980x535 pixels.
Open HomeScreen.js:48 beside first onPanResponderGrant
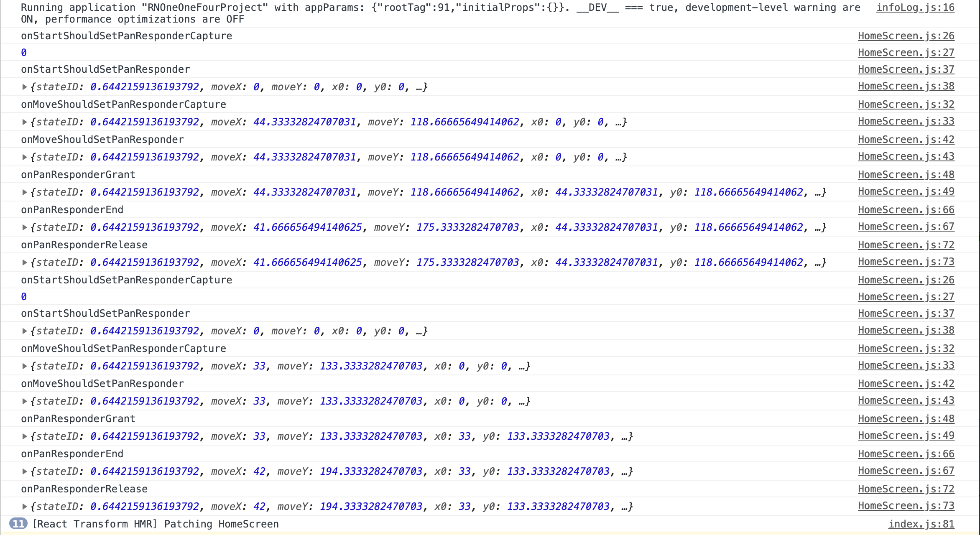[x=906, y=175]
